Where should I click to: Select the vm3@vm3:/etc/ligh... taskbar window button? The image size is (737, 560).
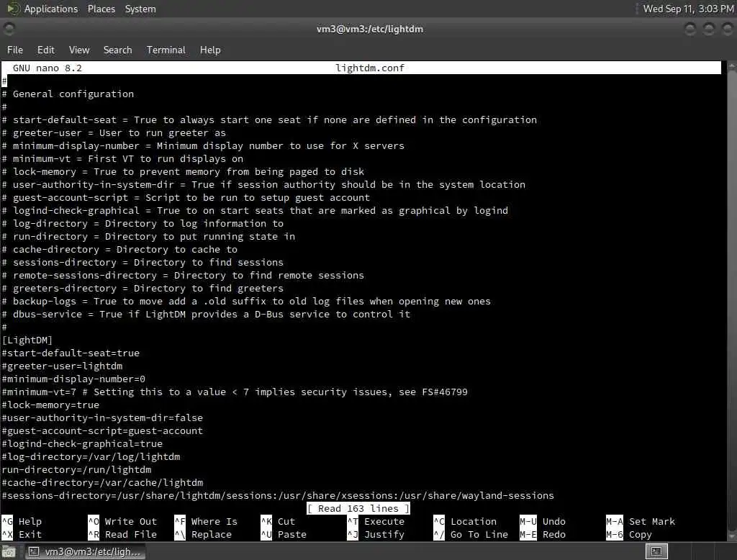pyautogui.click(x=85, y=551)
